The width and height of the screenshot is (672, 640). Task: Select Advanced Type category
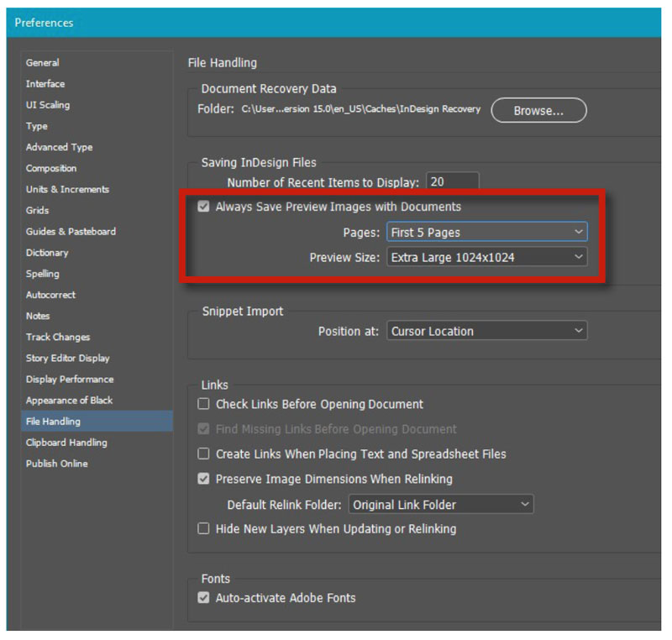(59, 147)
